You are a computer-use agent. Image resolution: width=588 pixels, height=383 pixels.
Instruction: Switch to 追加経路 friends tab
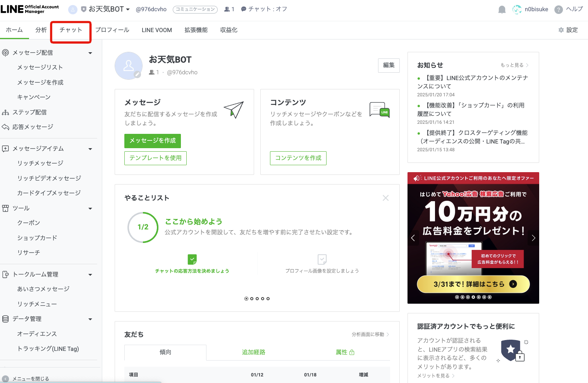coord(254,352)
